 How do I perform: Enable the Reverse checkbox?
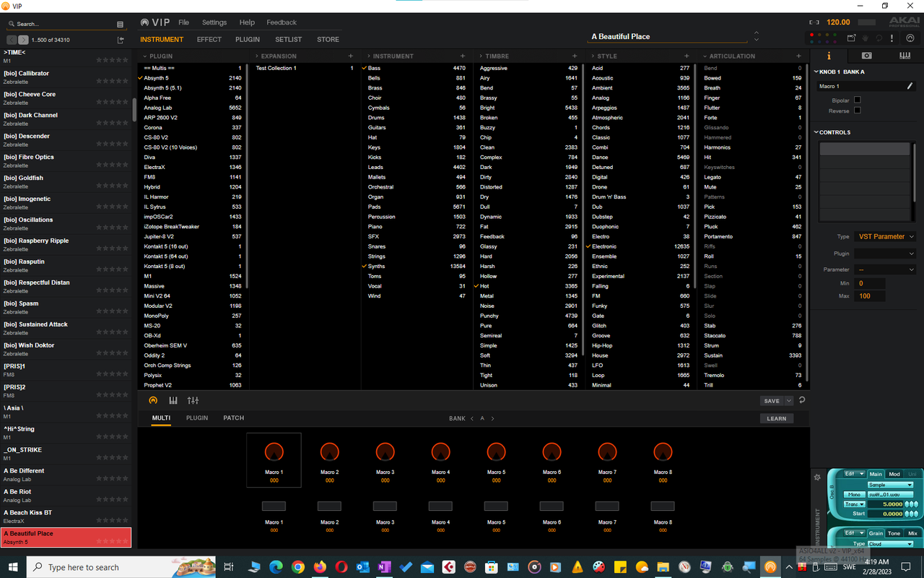[x=858, y=111]
